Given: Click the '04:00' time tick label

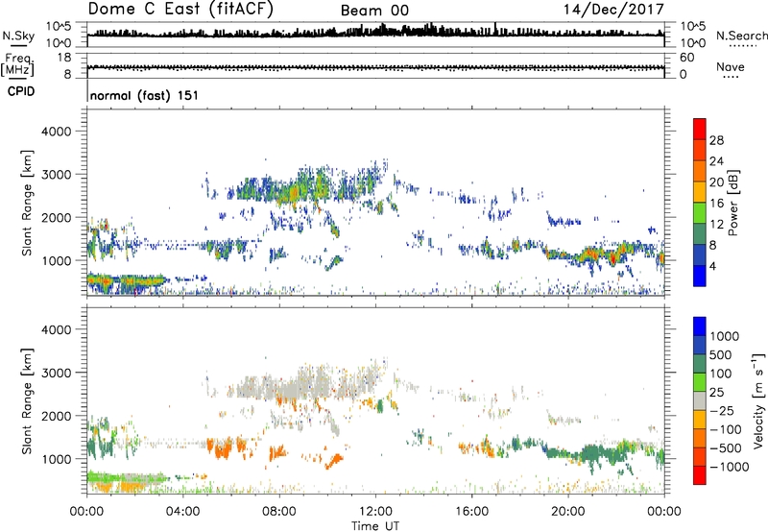Looking at the screenshot, I should [182, 511].
